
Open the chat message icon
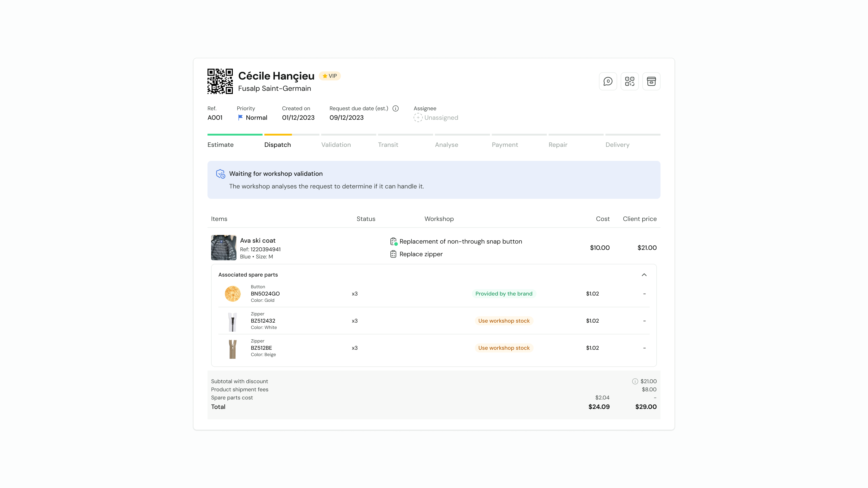click(x=608, y=81)
